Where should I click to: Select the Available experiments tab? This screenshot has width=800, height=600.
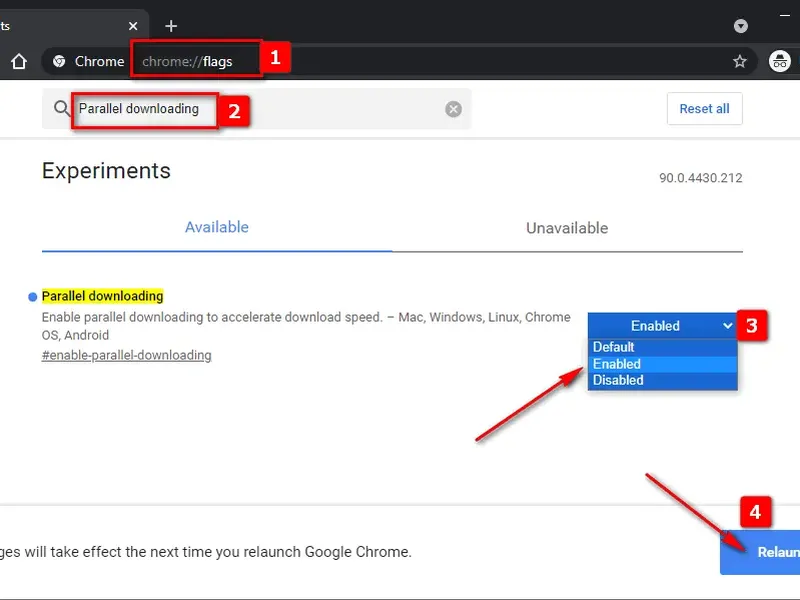tap(217, 227)
